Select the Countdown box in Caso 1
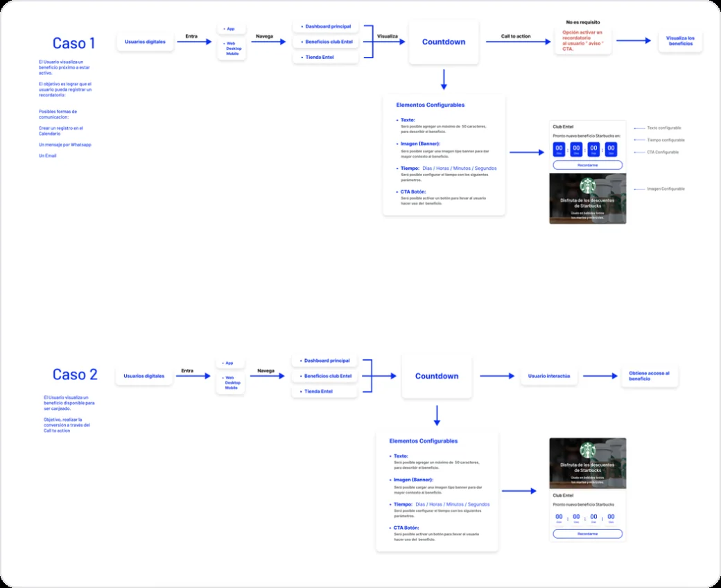 (x=444, y=42)
